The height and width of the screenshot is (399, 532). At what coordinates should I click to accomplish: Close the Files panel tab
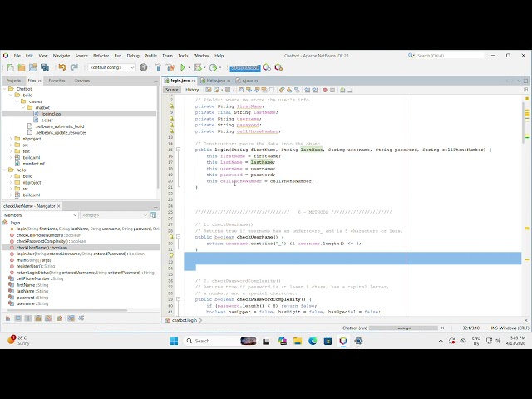click(x=40, y=81)
